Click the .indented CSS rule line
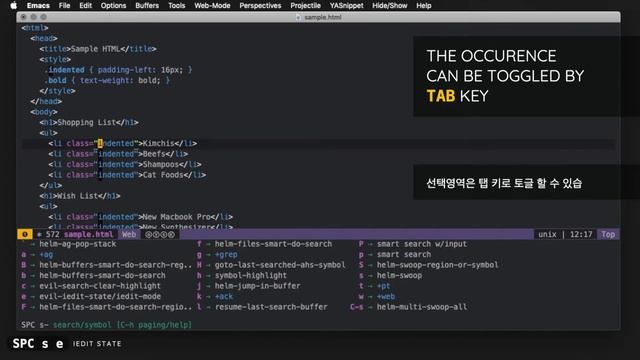Image resolution: width=640 pixels, height=360 pixels. [x=118, y=70]
